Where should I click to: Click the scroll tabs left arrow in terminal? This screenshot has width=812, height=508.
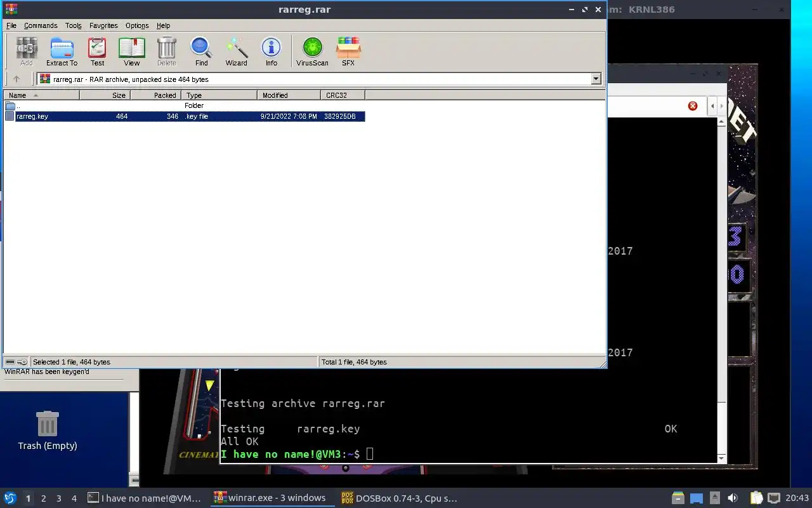pyautogui.click(x=712, y=105)
